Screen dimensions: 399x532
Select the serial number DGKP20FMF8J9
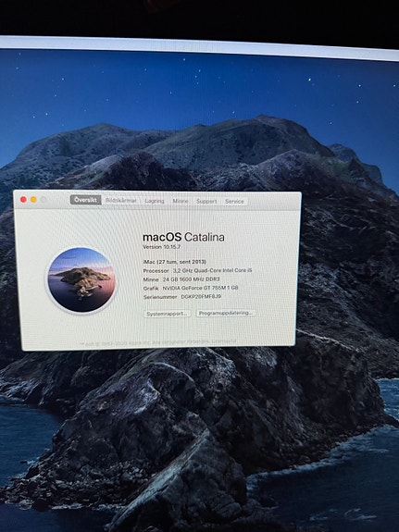tap(201, 297)
